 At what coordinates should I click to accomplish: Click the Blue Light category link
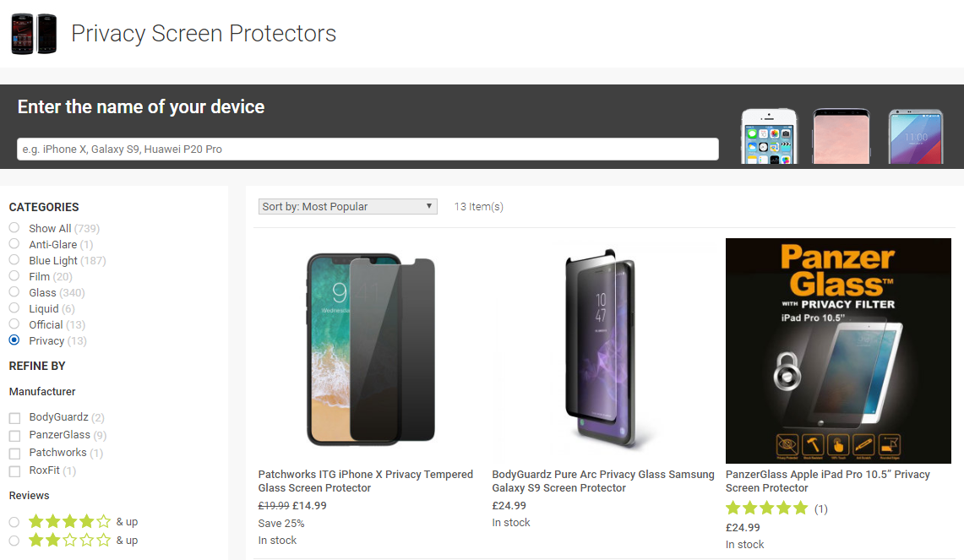[x=57, y=259]
